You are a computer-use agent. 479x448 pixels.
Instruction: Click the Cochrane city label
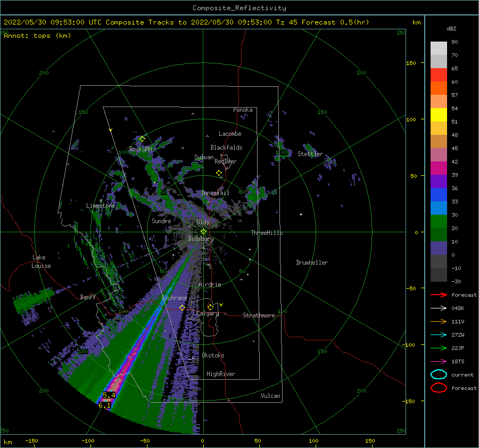tap(174, 298)
